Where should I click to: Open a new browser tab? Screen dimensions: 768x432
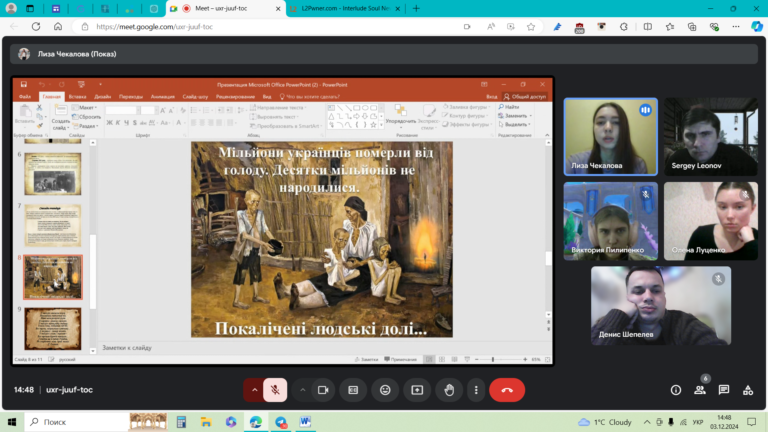pyautogui.click(x=416, y=8)
